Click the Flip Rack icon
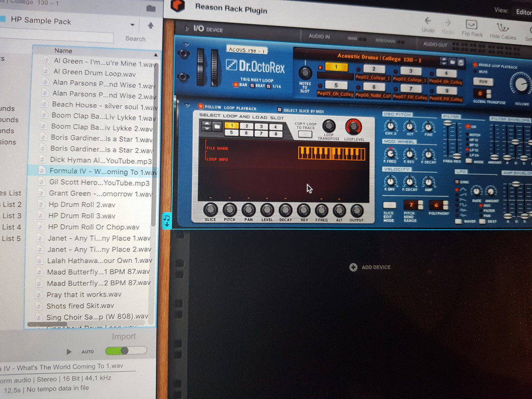The width and height of the screenshot is (532, 399). [471, 25]
